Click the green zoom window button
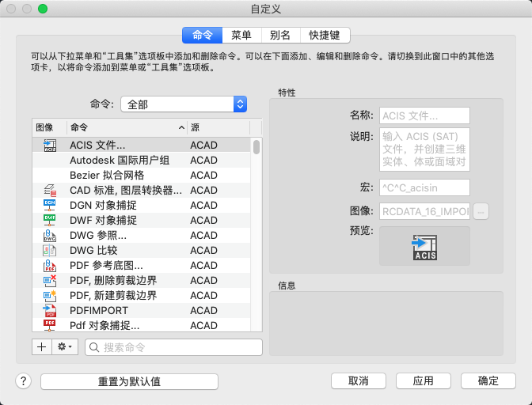 pyautogui.click(x=43, y=9)
